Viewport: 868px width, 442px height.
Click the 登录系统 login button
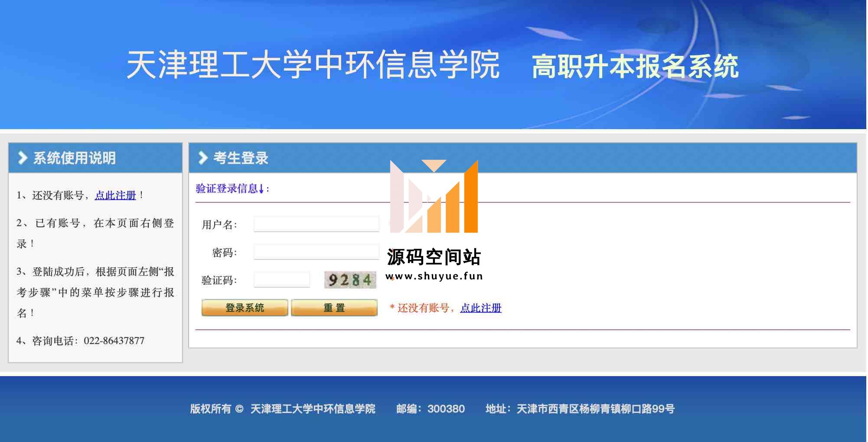point(245,308)
